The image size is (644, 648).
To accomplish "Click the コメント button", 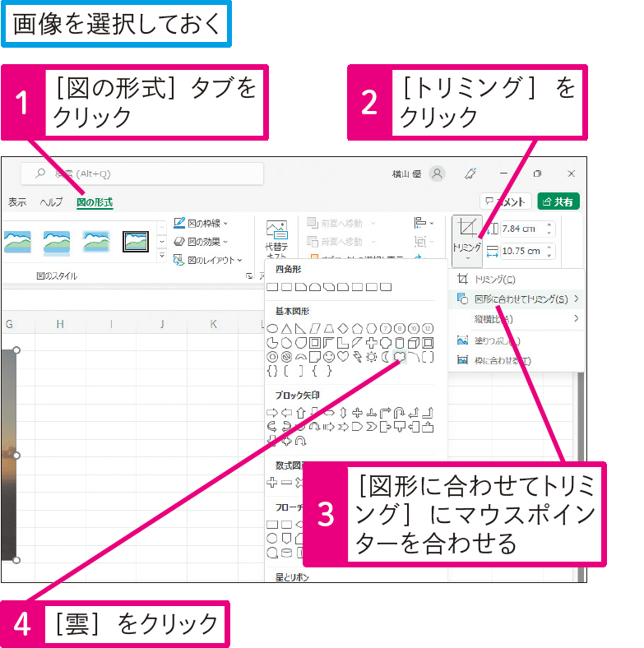I will 506,201.
